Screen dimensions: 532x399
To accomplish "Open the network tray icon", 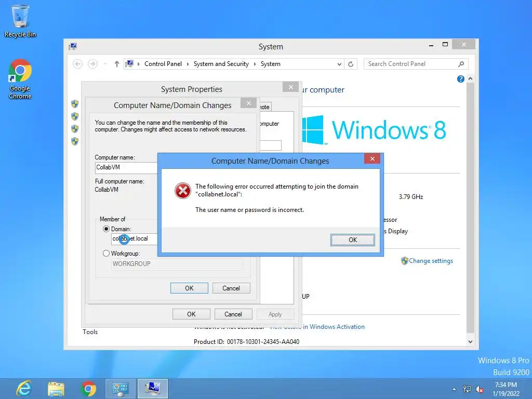I will pos(467,389).
